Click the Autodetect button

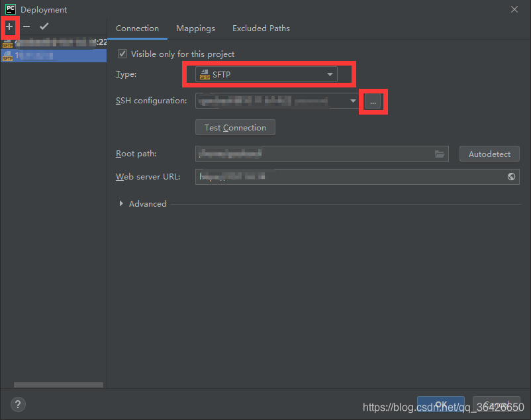pyautogui.click(x=489, y=154)
